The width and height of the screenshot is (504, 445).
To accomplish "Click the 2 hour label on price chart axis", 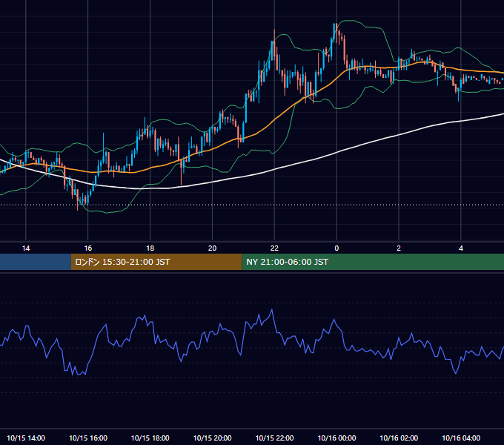I will 399,248.
